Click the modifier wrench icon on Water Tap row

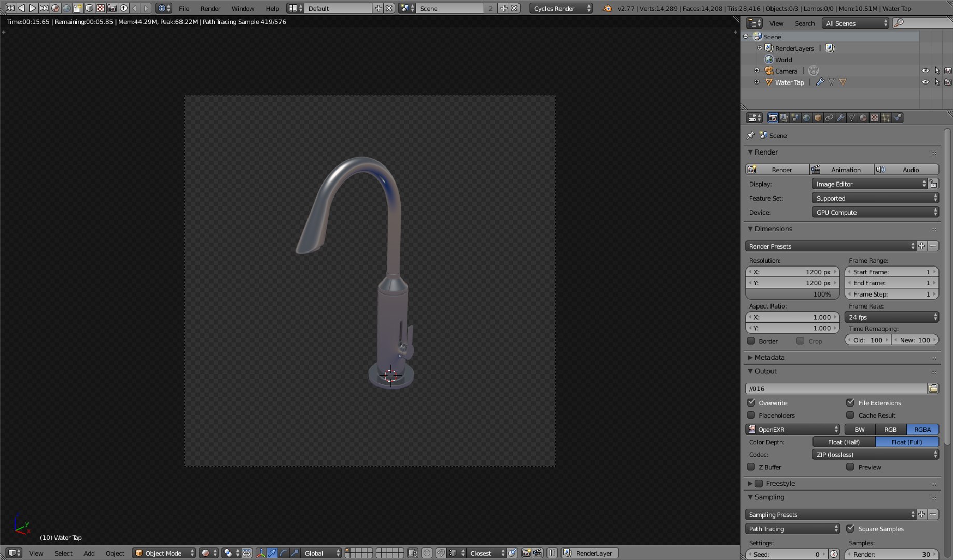[820, 82]
